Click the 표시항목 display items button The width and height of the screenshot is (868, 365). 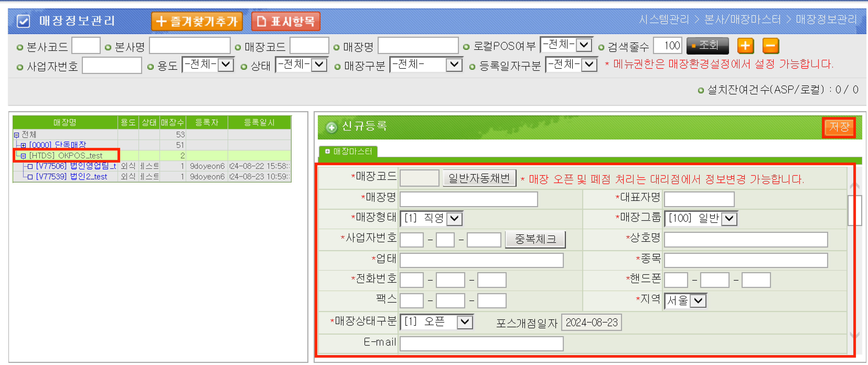(286, 21)
